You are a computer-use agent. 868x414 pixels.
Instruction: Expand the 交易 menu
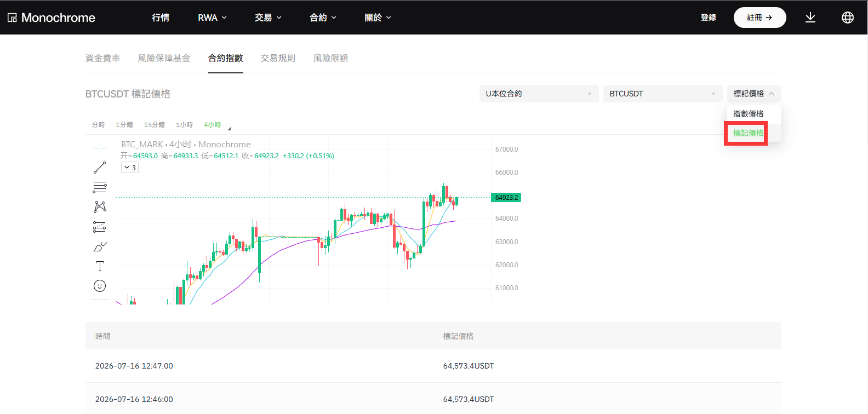pos(268,18)
